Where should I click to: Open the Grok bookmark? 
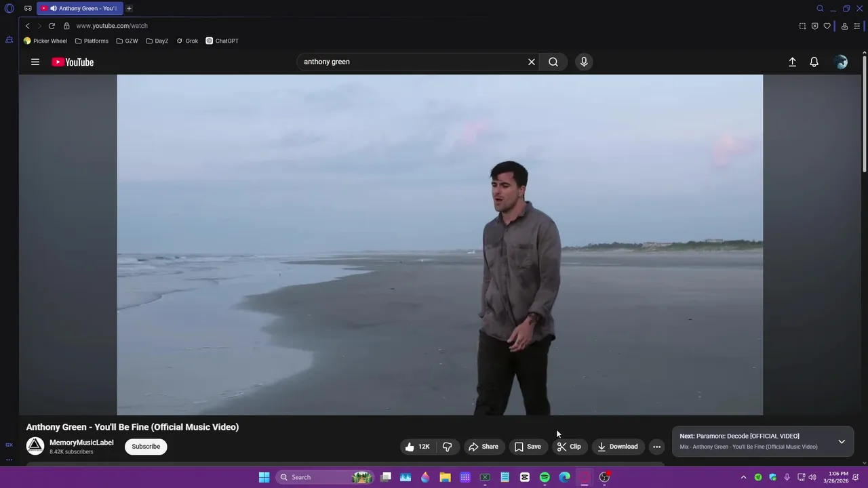pos(187,41)
